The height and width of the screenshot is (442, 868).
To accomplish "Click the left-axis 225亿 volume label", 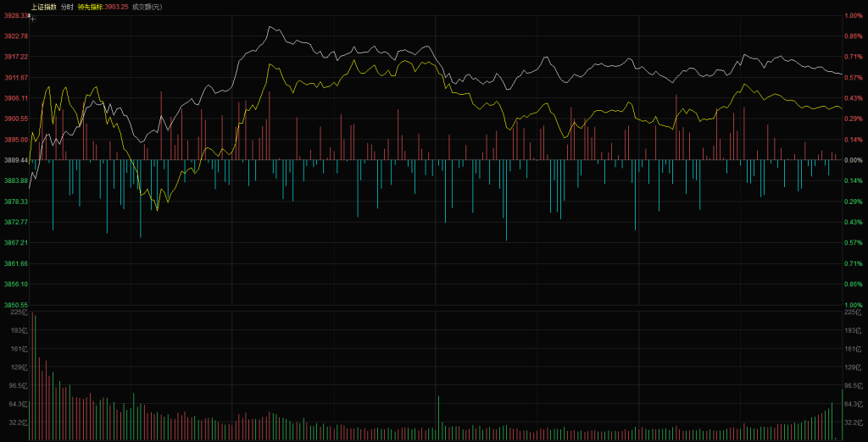I will 19,312.
